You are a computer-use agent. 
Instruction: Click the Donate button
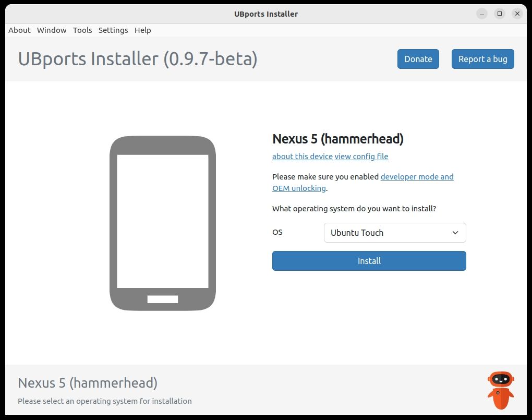pos(418,59)
